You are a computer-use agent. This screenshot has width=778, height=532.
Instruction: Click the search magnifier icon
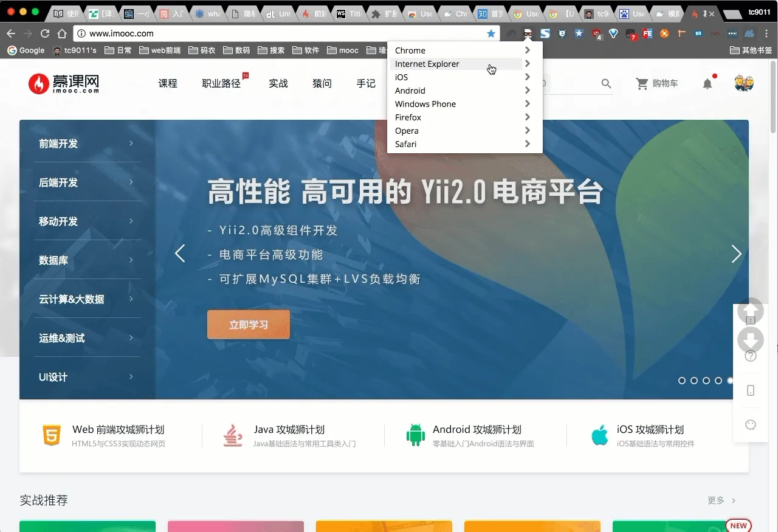(606, 84)
